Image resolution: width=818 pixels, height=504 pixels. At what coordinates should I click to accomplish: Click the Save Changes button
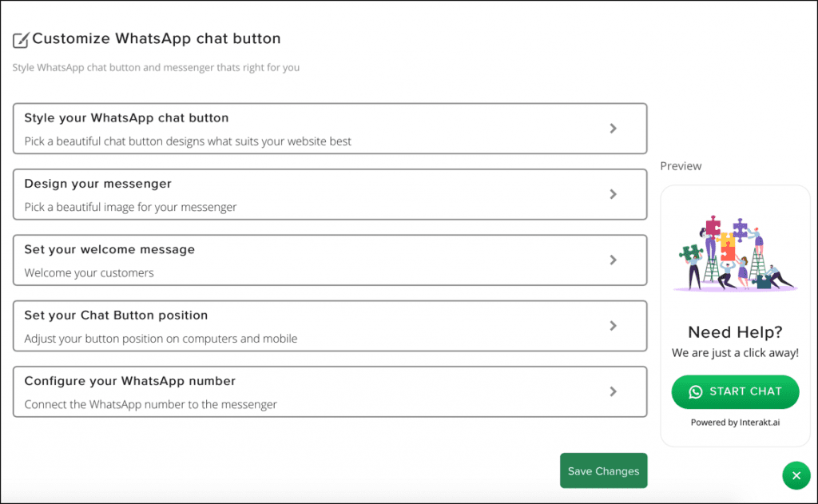pyautogui.click(x=603, y=470)
